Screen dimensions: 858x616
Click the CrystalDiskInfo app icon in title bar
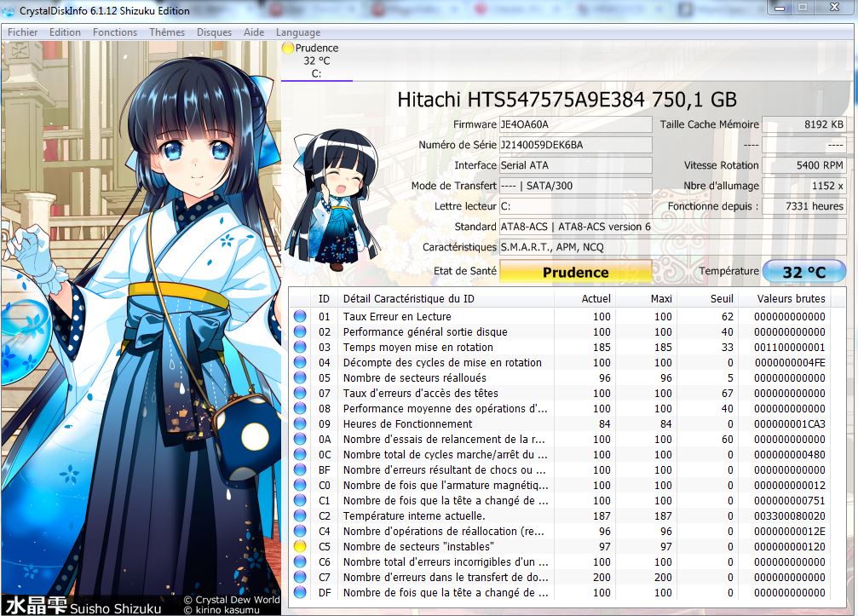point(9,10)
